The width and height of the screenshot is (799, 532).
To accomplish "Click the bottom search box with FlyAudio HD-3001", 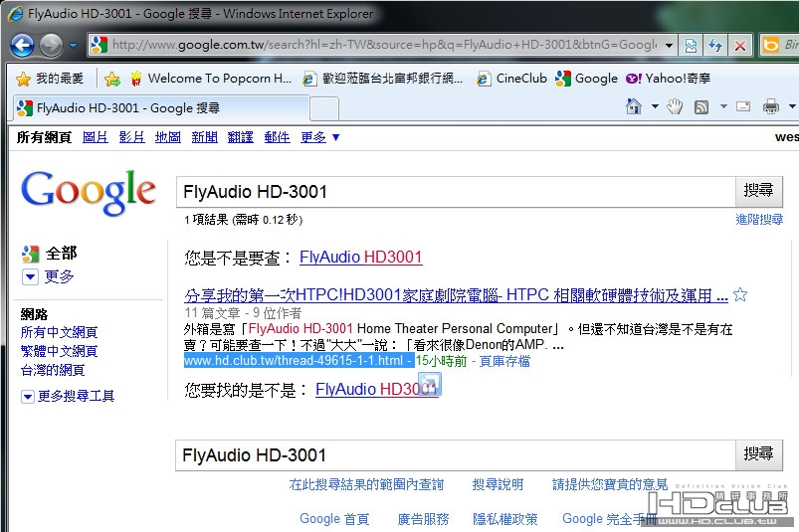I will coord(455,455).
